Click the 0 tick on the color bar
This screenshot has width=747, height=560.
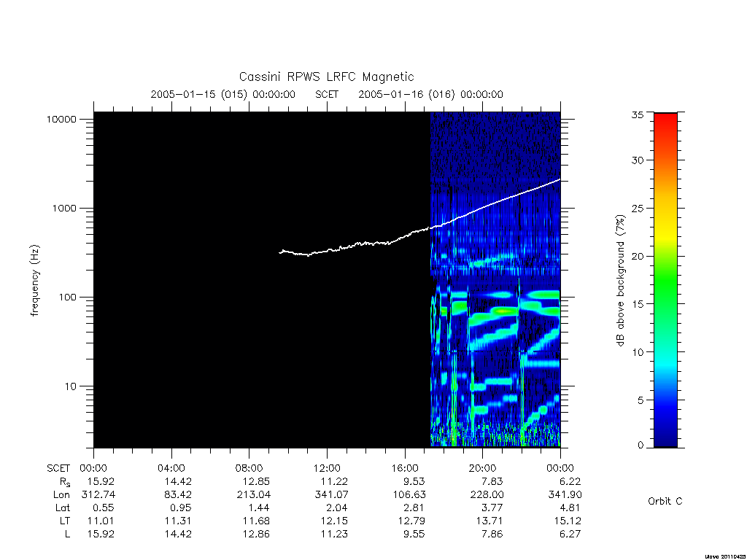click(x=640, y=445)
